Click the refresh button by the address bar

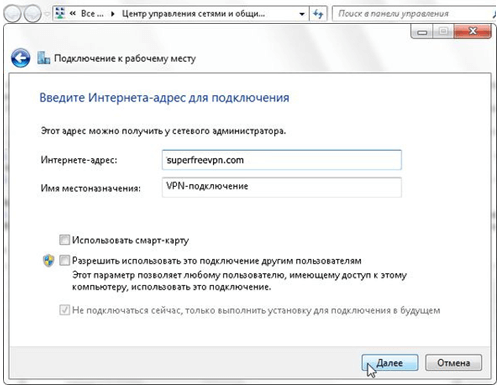click(x=318, y=14)
